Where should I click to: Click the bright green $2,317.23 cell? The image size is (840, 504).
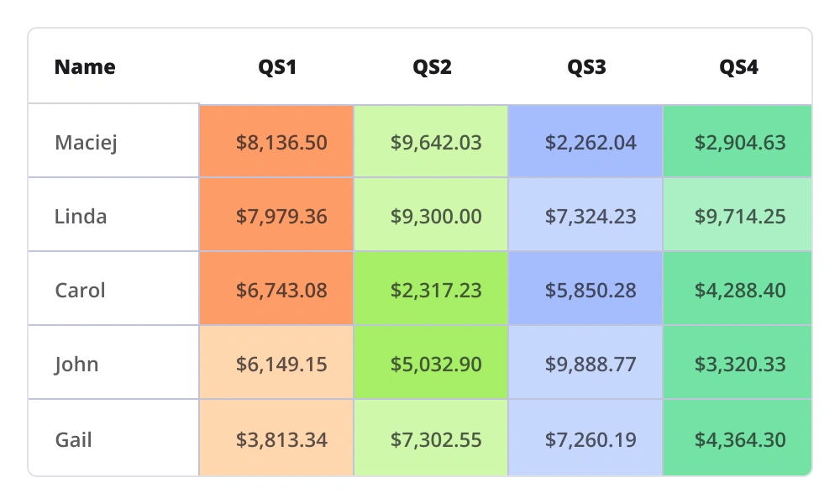(x=436, y=291)
